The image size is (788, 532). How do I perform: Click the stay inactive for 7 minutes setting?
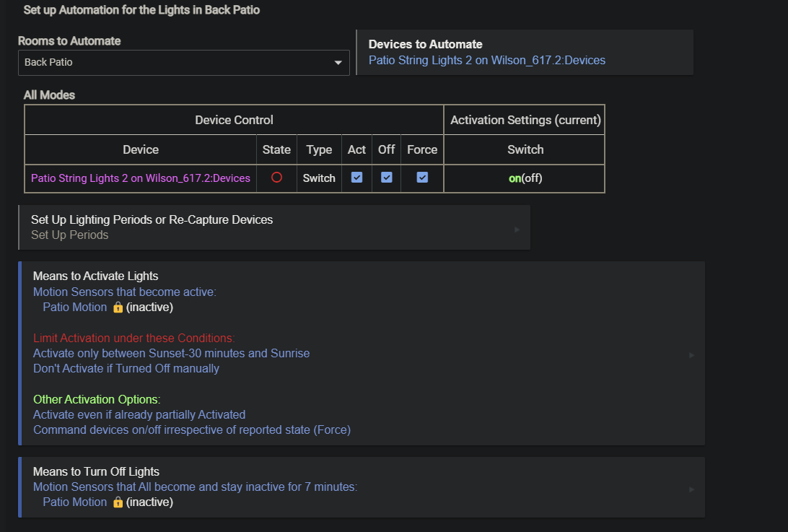click(195, 487)
